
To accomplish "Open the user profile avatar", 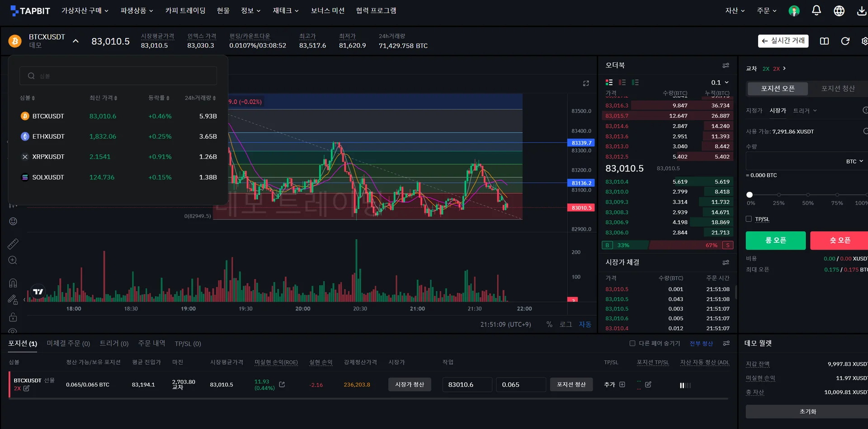I will tap(794, 11).
